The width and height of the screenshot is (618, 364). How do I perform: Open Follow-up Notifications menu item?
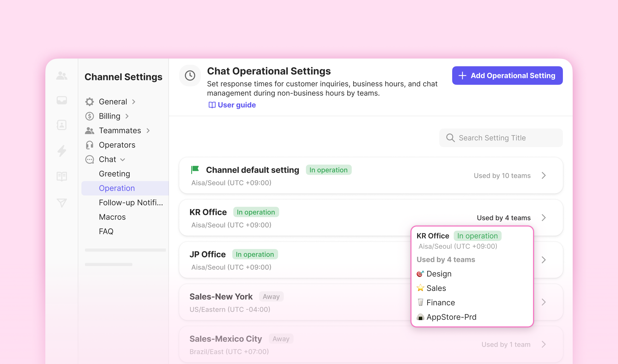pyautogui.click(x=131, y=203)
